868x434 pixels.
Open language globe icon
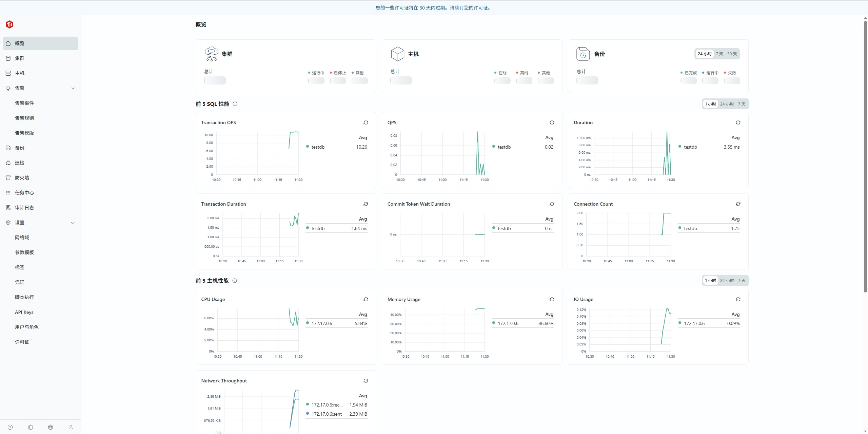point(51,427)
